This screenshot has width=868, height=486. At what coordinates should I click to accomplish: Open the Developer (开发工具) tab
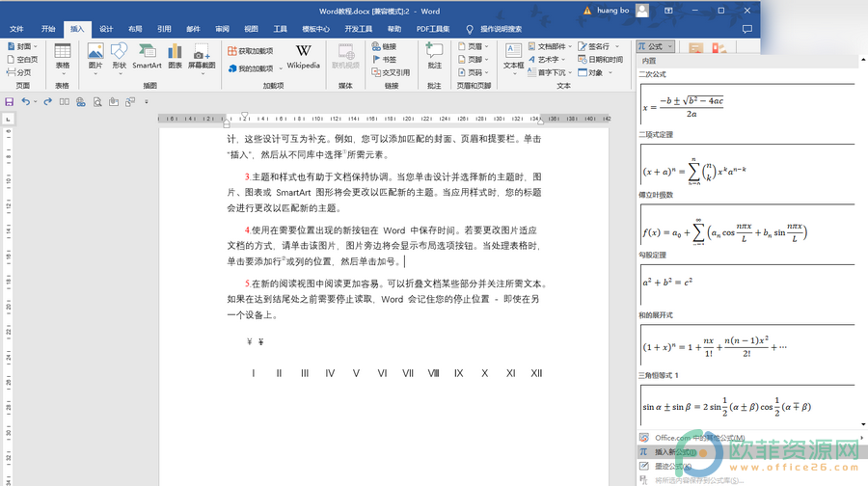point(358,29)
